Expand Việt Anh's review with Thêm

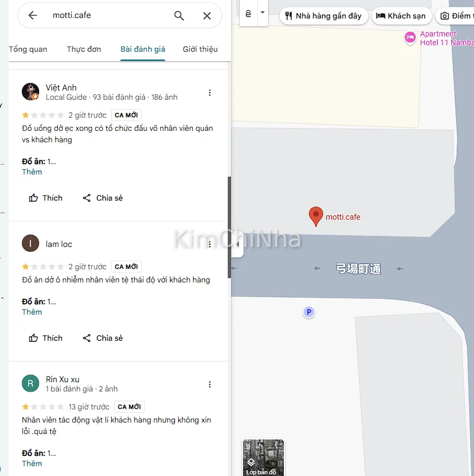[32, 172]
